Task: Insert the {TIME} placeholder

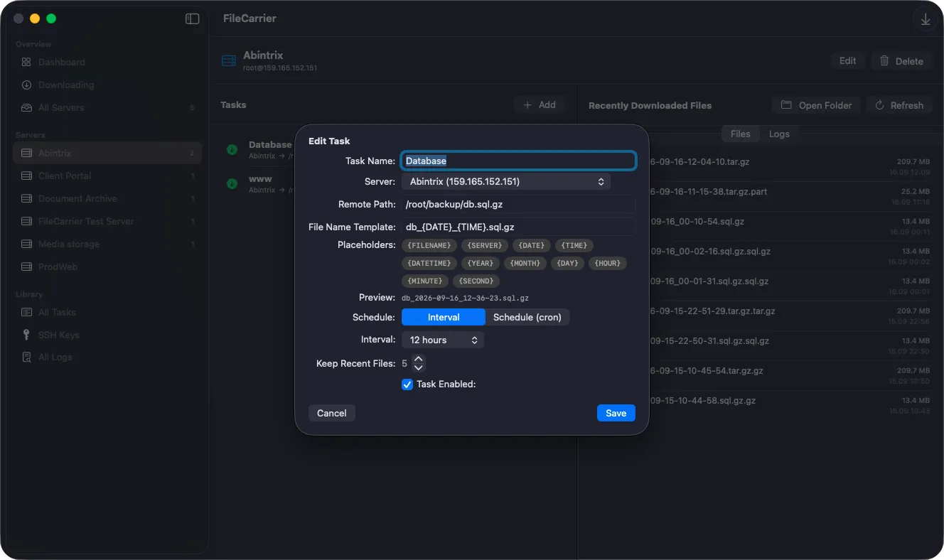Action: click(x=574, y=245)
